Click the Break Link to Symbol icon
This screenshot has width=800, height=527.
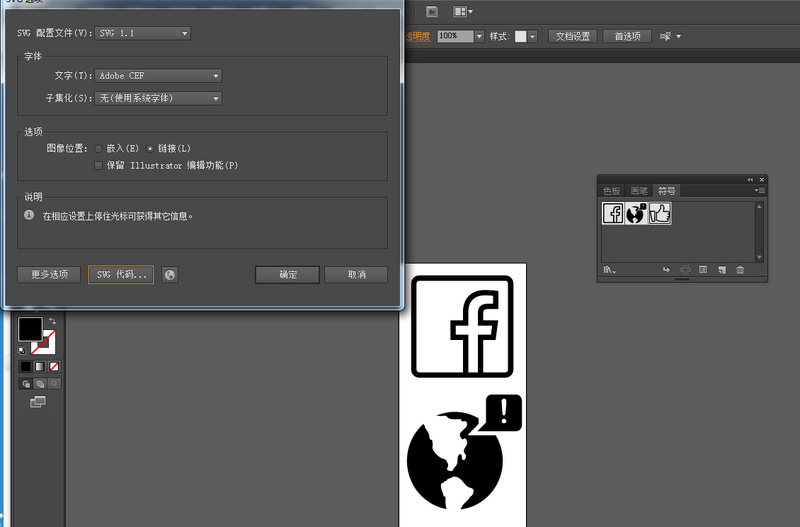685,269
